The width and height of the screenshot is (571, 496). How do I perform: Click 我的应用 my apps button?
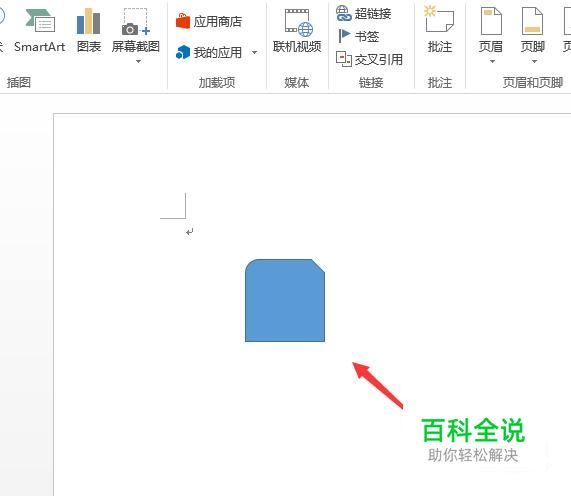(x=209, y=52)
